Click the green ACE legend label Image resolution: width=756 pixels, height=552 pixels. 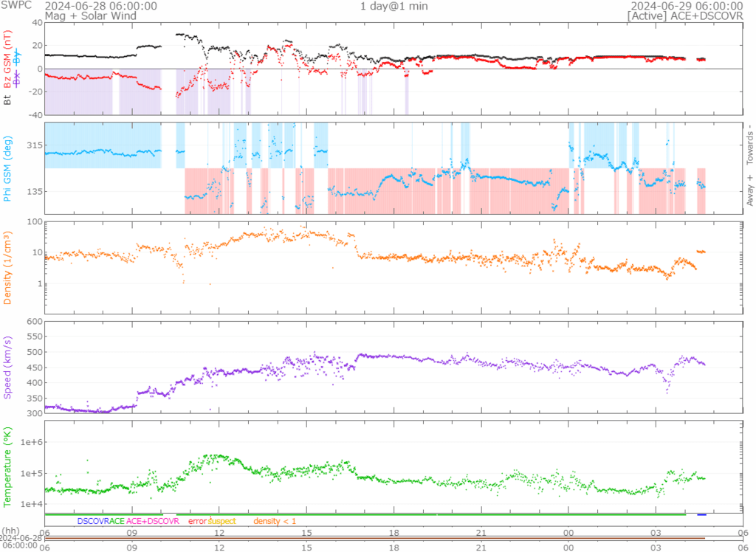[x=117, y=521]
